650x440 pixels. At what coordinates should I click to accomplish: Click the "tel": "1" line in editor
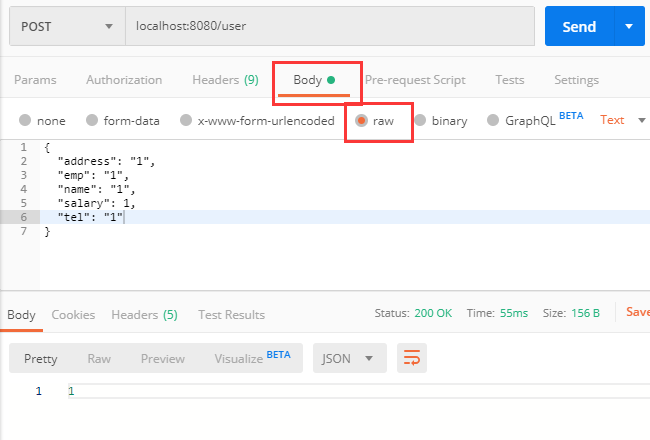click(90, 217)
